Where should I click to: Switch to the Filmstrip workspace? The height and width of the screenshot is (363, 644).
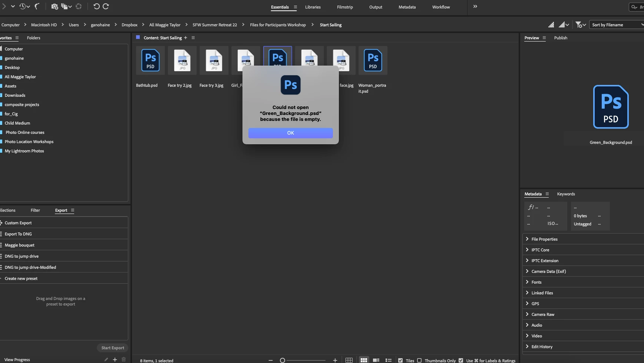pyautogui.click(x=345, y=7)
